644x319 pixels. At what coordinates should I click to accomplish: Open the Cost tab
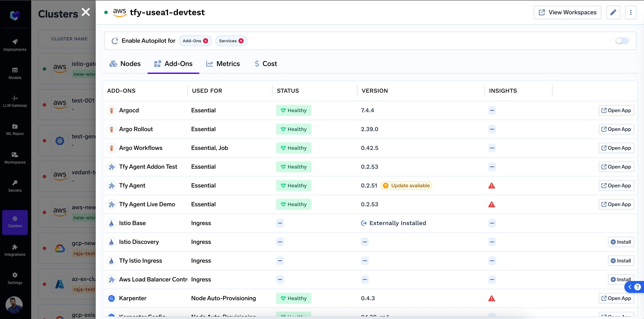[x=266, y=64]
